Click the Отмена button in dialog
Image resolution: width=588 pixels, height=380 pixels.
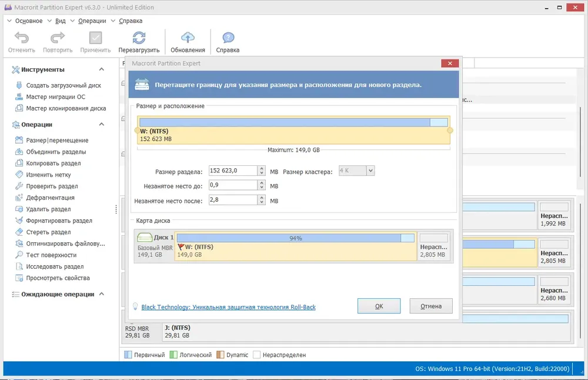[x=431, y=306]
